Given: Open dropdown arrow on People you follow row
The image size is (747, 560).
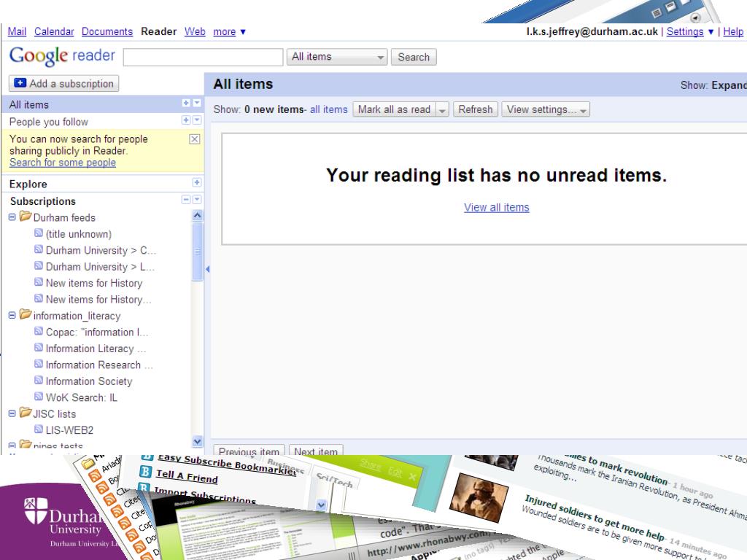Looking at the screenshot, I should [197, 120].
